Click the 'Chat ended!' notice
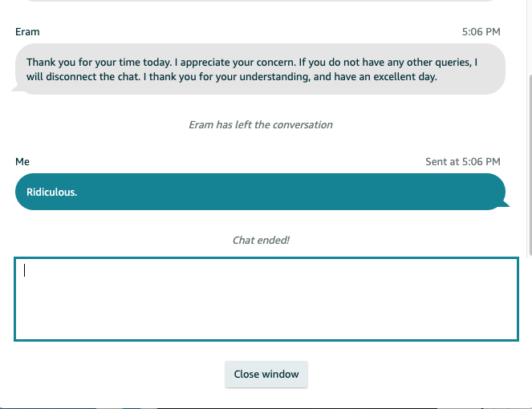The height and width of the screenshot is (409, 532). (x=261, y=241)
